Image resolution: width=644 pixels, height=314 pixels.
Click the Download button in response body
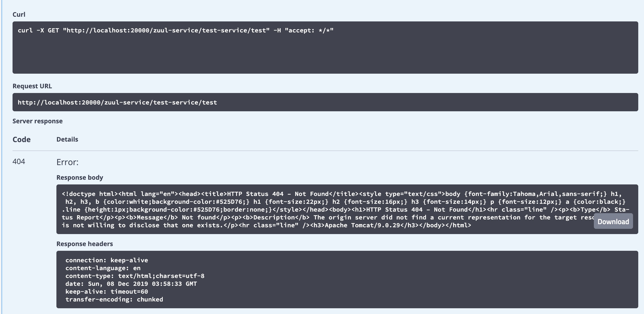click(x=613, y=222)
